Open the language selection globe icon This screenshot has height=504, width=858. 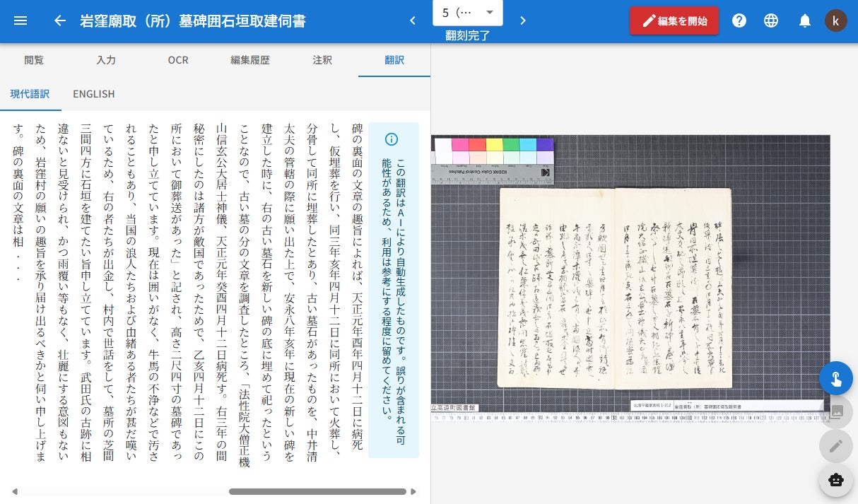(x=771, y=20)
